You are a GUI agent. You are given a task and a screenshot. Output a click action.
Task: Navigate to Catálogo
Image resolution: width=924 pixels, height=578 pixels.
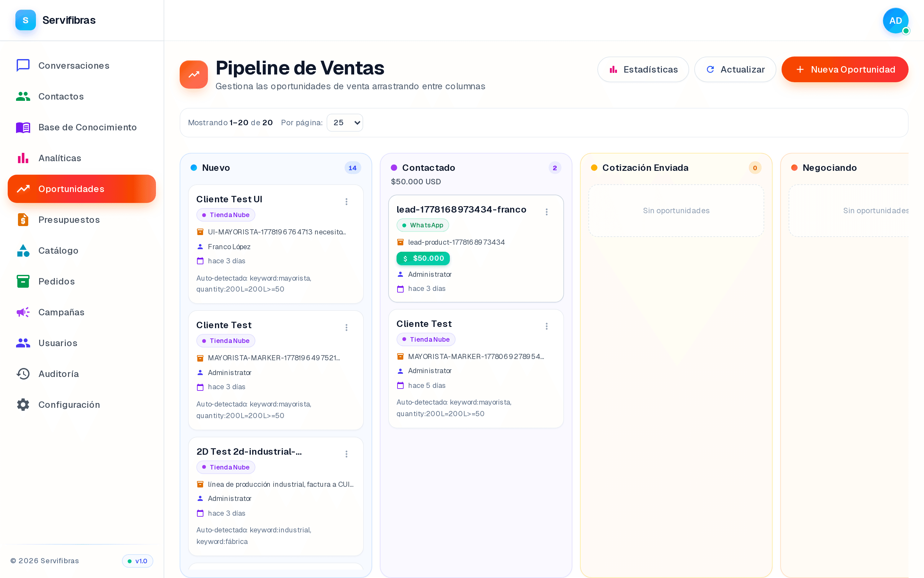pos(82,250)
